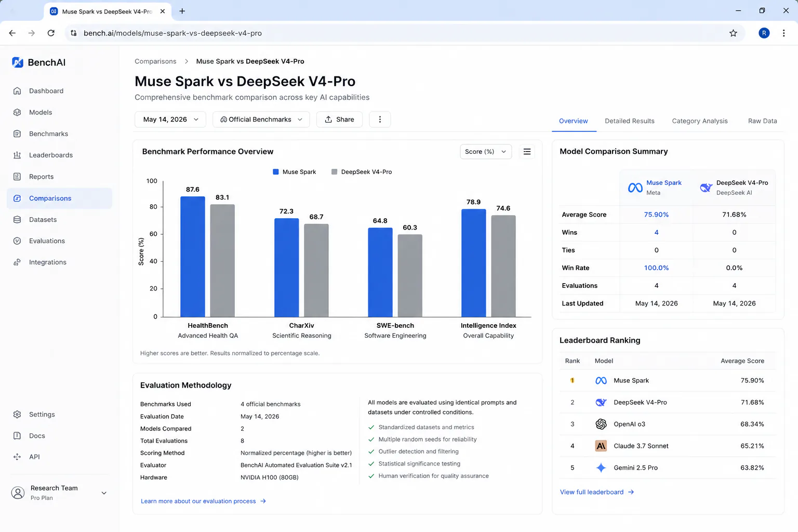The height and width of the screenshot is (532, 798).
Task: Open the Chrome three-dot menu
Action: 783,33
